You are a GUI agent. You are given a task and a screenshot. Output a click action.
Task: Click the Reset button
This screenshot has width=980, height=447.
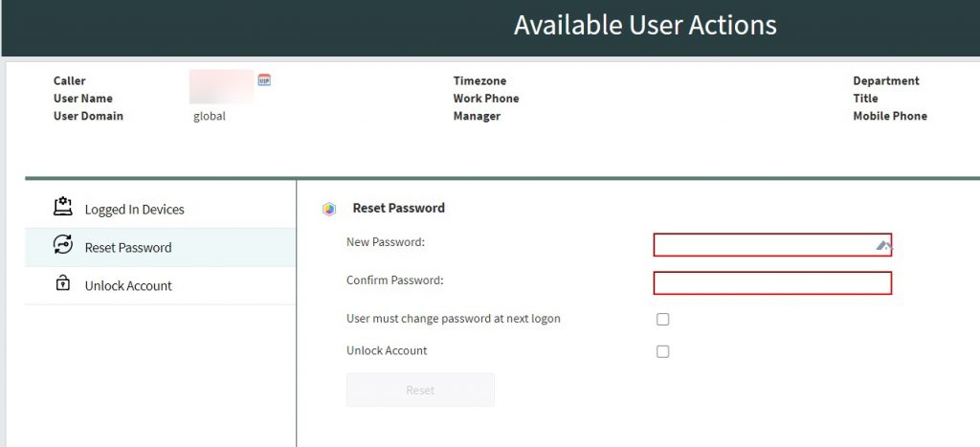(x=420, y=391)
